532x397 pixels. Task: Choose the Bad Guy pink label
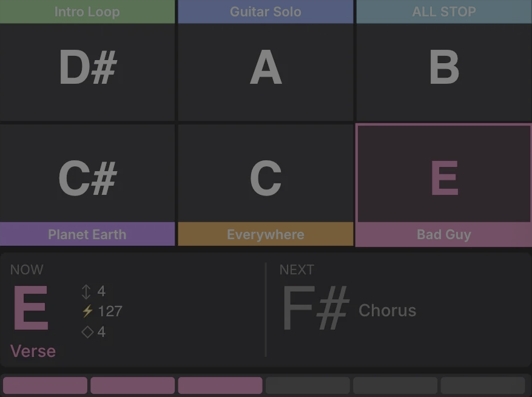444,234
